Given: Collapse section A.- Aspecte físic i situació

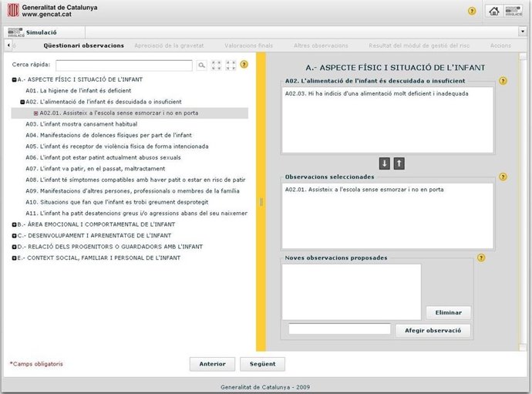Looking at the screenshot, I should (14, 79).
